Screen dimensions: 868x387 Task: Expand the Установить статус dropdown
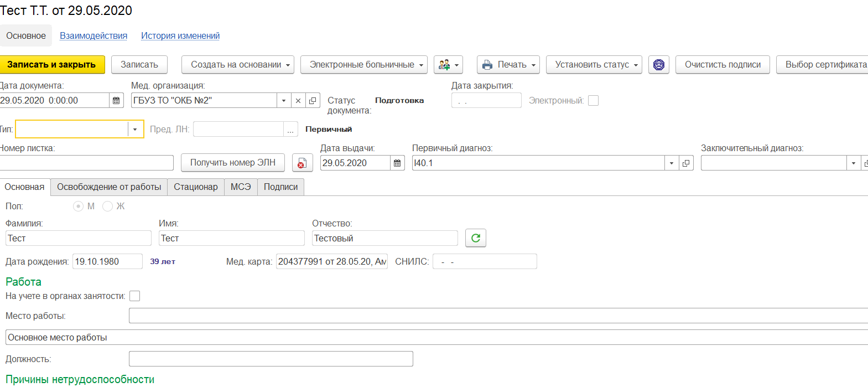click(x=594, y=65)
